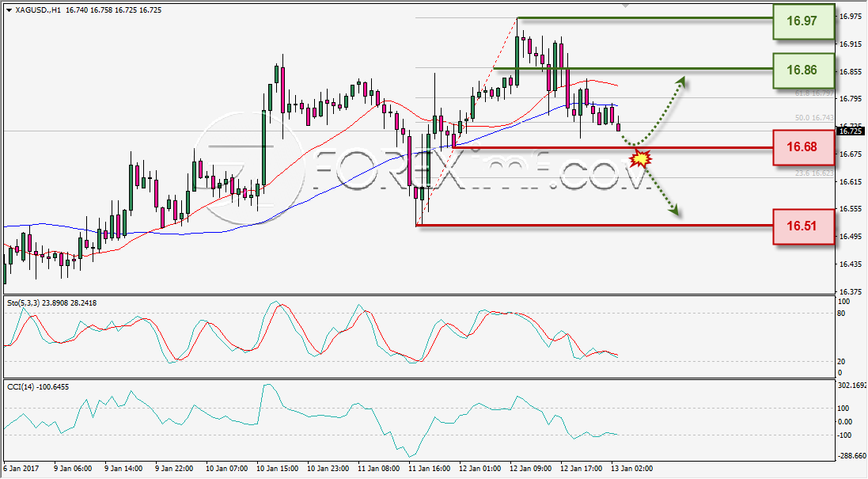The image size is (868, 479).
Task: Select the Sto(5,3,3) indicator label
Action: tap(52, 303)
